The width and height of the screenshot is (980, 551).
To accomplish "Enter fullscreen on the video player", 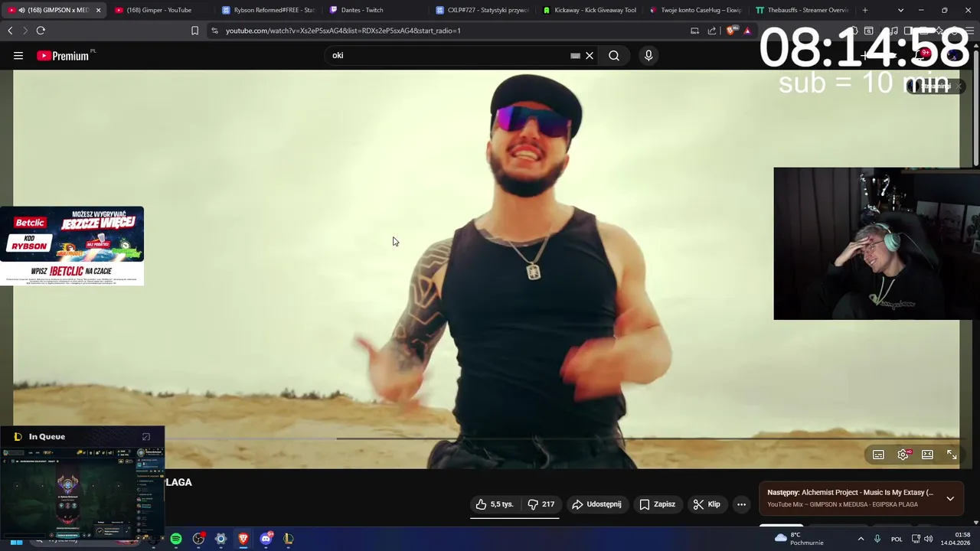I will click(x=952, y=455).
